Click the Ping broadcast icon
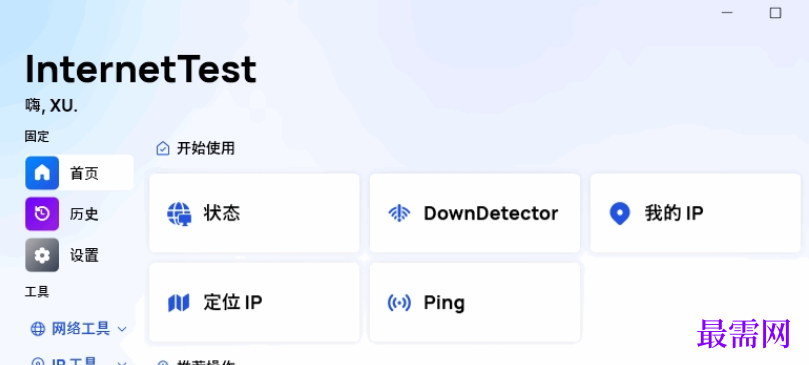Viewport: 809px width, 365px height. pyautogui.click(x=399, y=303)
